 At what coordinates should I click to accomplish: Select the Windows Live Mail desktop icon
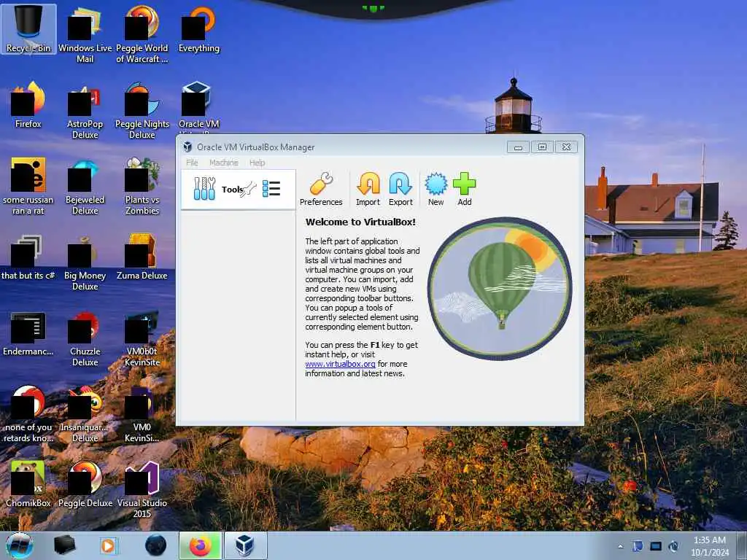pyautogui.click(x=85, y=34)
